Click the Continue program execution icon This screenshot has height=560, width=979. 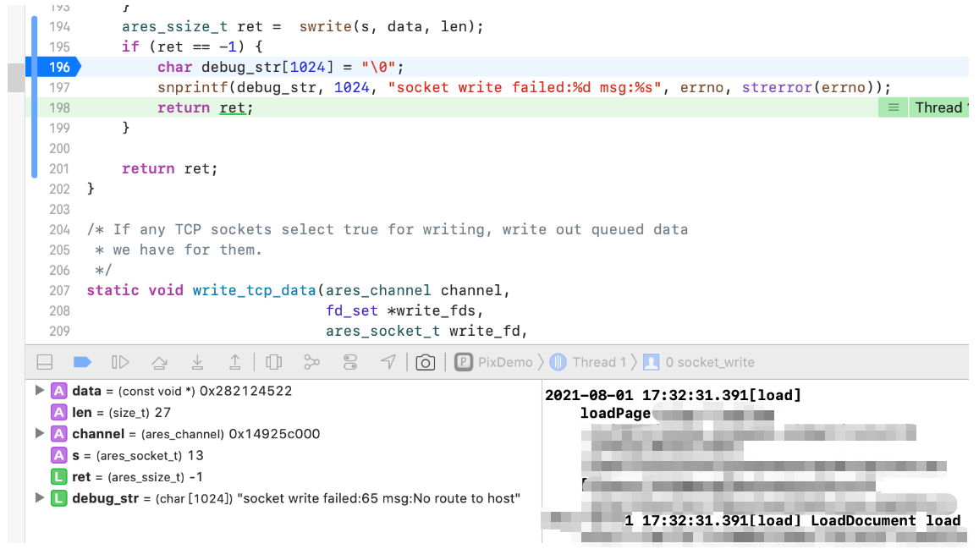coord(120,361)
